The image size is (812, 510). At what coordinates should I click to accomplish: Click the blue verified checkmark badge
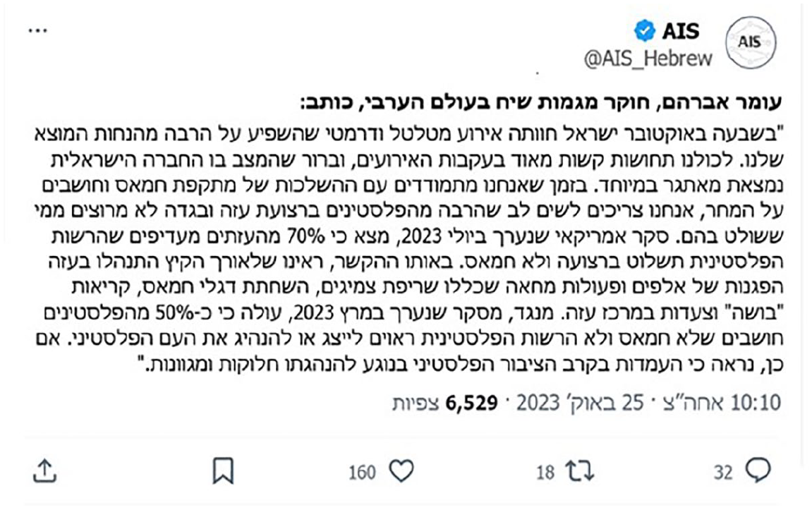(645, 30)
